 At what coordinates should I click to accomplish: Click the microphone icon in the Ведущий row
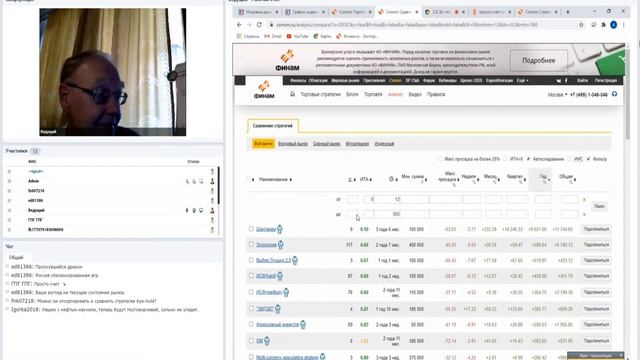click(x=187, y=210)
